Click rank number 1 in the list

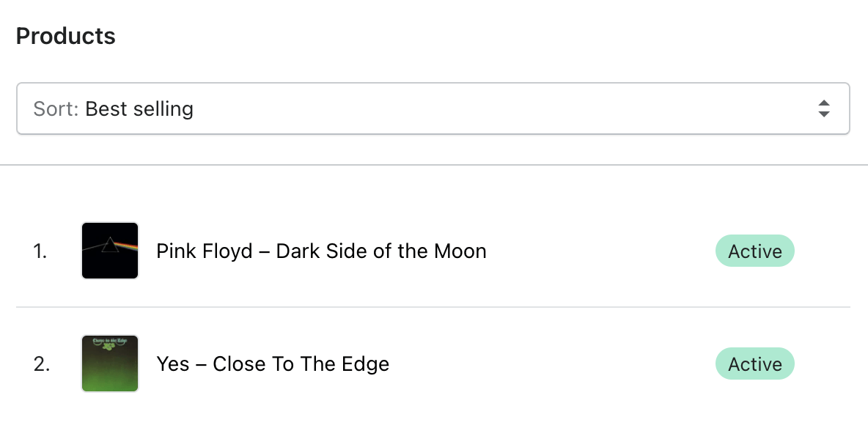tap(40, 251)
